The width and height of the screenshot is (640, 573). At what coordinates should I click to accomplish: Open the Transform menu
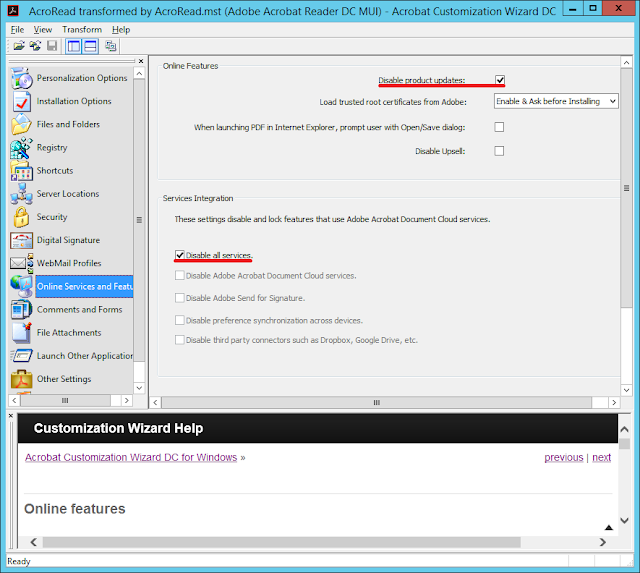pos(82,29)
